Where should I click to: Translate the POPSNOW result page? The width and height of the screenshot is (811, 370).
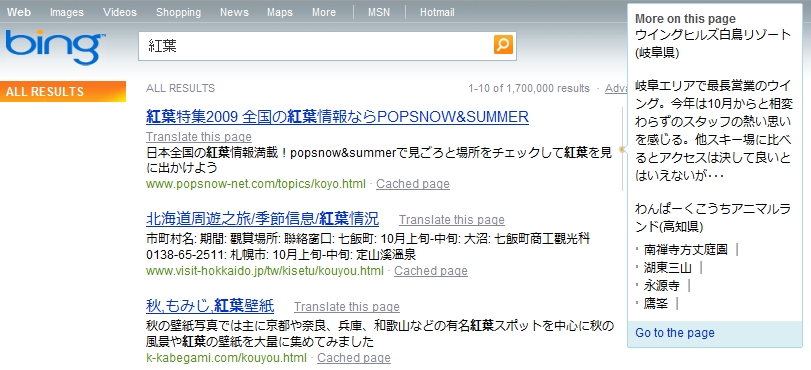(x=199, y=137)
